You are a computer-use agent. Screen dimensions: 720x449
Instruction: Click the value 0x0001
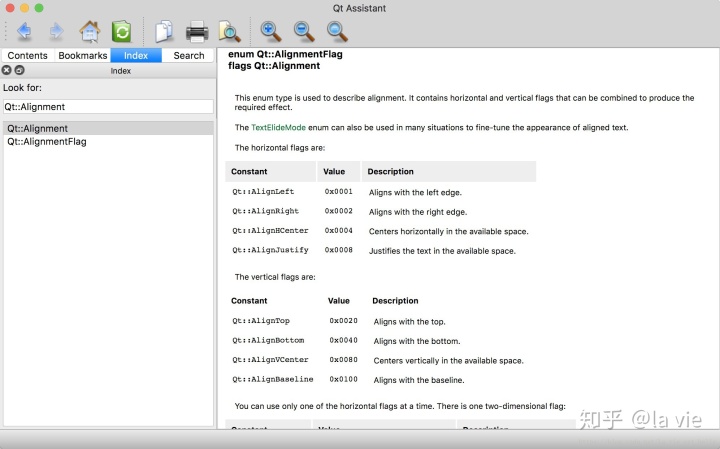click(338, 191)
